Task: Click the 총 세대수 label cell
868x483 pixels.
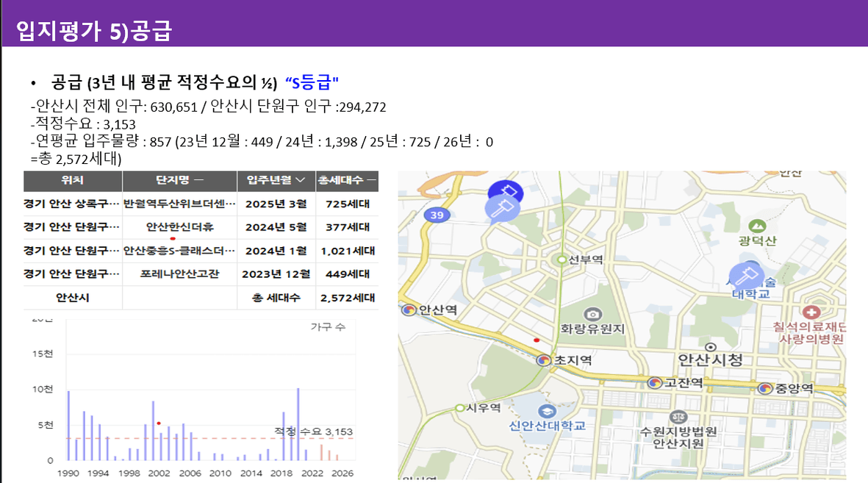Action: click(x=276, y=298)
